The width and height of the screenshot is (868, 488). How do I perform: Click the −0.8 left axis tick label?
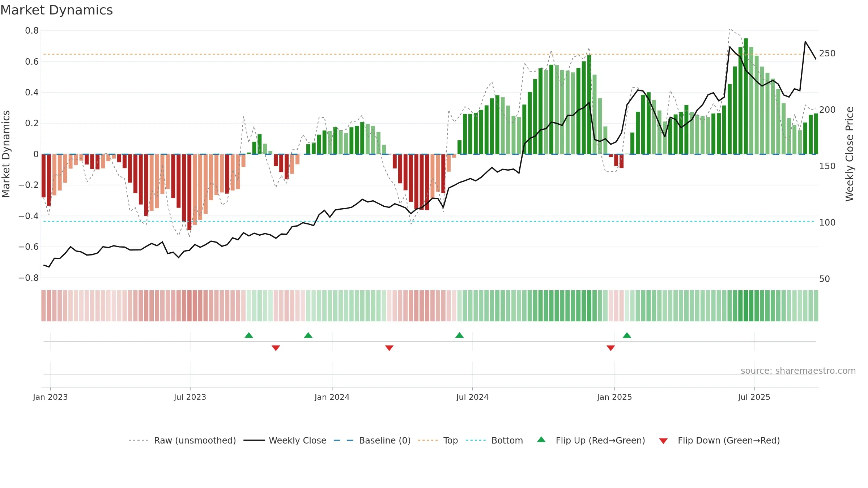pyautogui.click(x=29, y=278)
